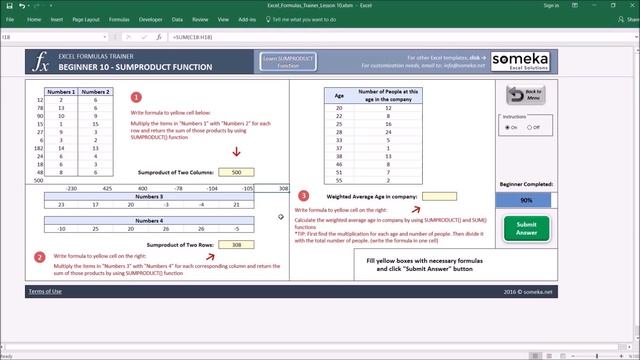This screenshot has width=640, height=360.
Task: Click the Share person icon
Action: coord(621,20)
